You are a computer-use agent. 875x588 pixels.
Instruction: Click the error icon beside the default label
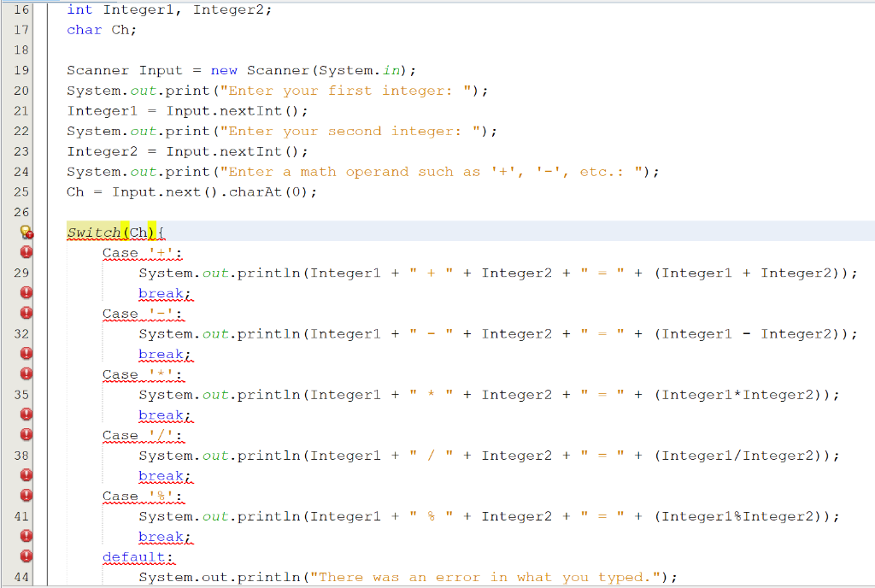25,556
